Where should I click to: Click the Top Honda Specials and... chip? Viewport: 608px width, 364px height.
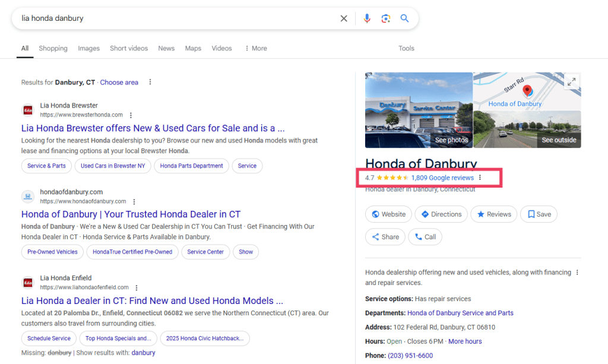click(x=118, y=338)
